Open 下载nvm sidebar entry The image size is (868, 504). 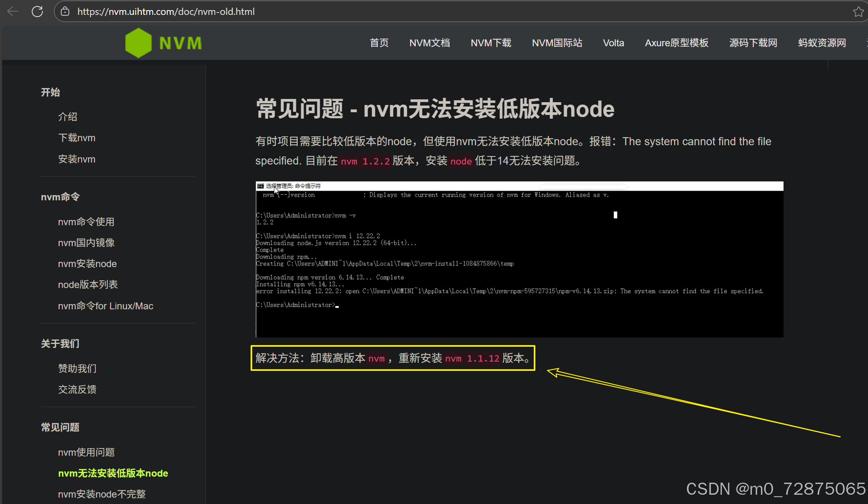pyautogui.click(x=77, y=138)
